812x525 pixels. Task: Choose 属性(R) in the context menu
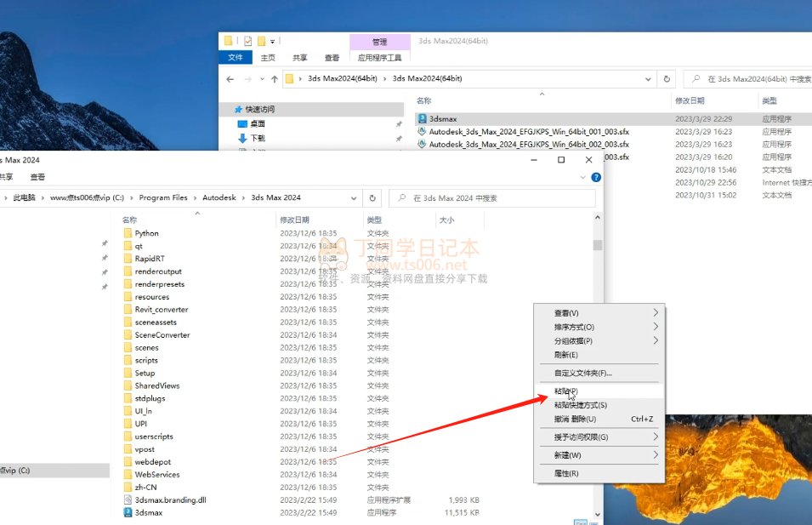[x=566, y=473]
